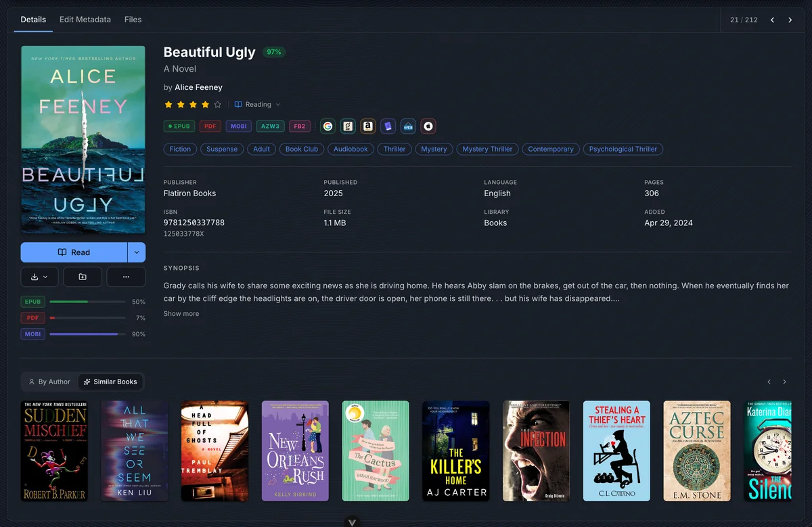Open Stealing a Thief's Heart cover
The image size is (812, 527).
[x=616, y=451]
